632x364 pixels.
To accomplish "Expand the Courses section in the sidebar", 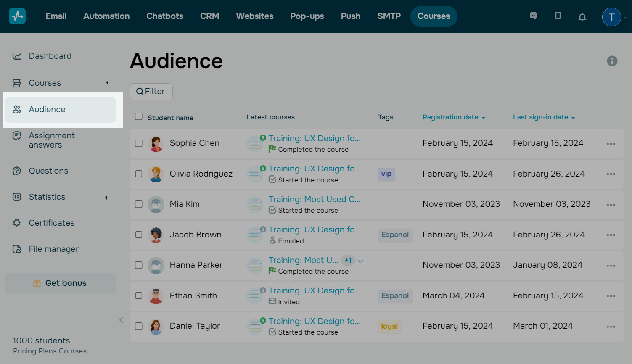I will [107, 83].
